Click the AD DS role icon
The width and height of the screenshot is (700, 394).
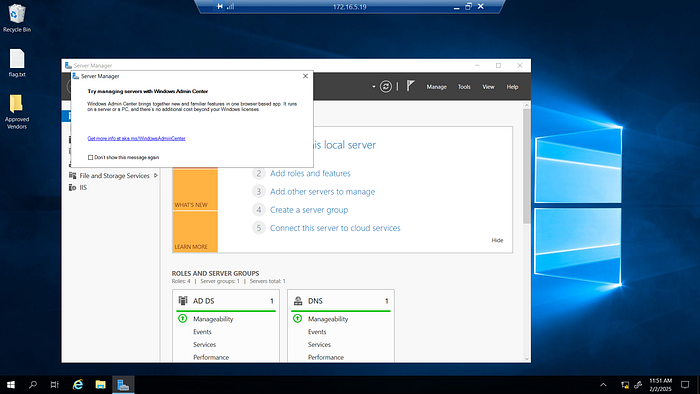pyautogui.click(x=183, y=301)
